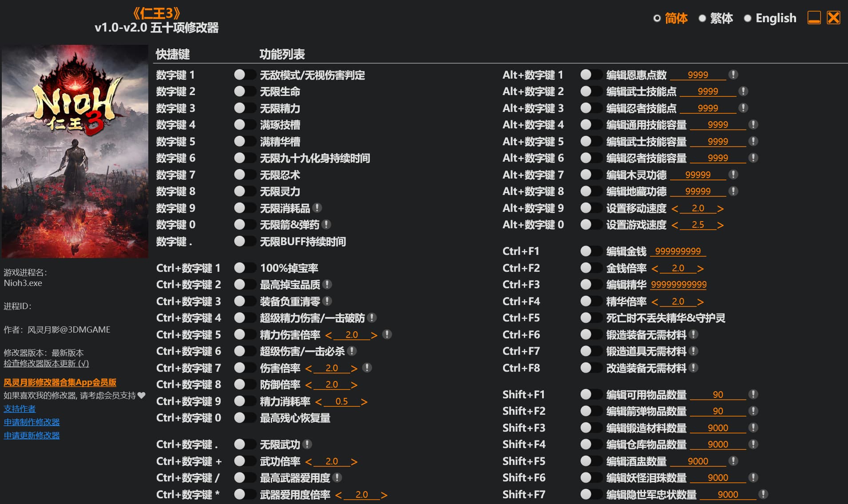Increase 防御倍率 with right arrow
This screenshot has width=848, height=504.
click(354, 385)
